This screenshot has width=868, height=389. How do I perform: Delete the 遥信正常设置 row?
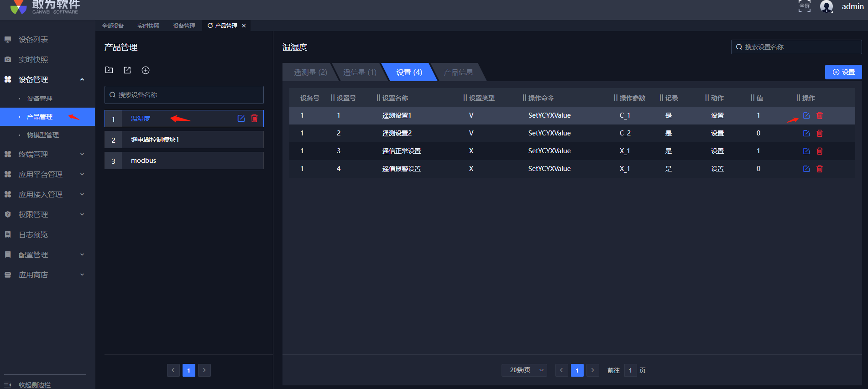pyautogui.click(x=820, y=151)
